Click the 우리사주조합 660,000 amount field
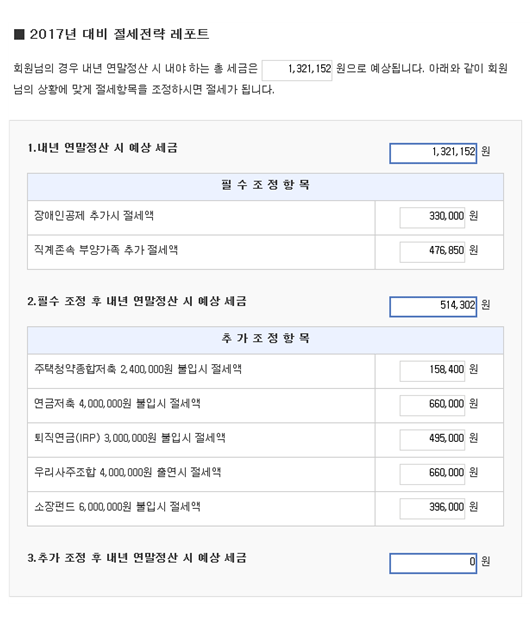The width and height of the screenshot is (530, 625). pos(432,474)
